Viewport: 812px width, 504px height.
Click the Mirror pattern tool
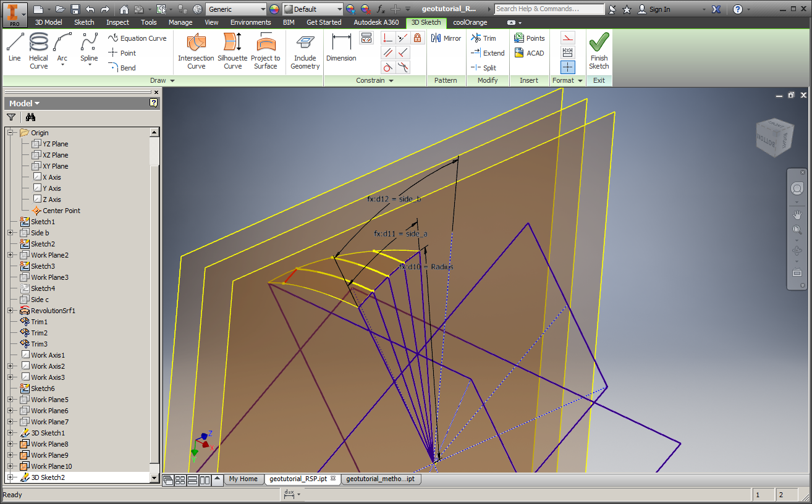coord(447,38)
